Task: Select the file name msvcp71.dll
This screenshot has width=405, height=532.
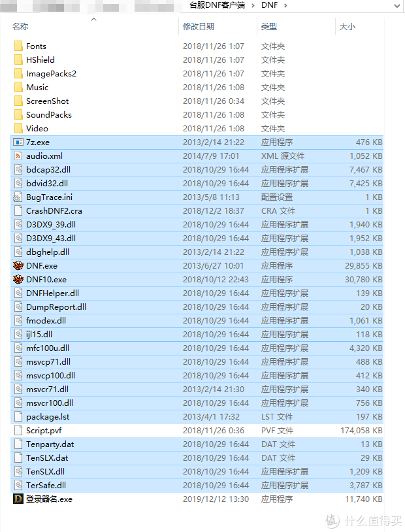Action: tap(48, 362)
